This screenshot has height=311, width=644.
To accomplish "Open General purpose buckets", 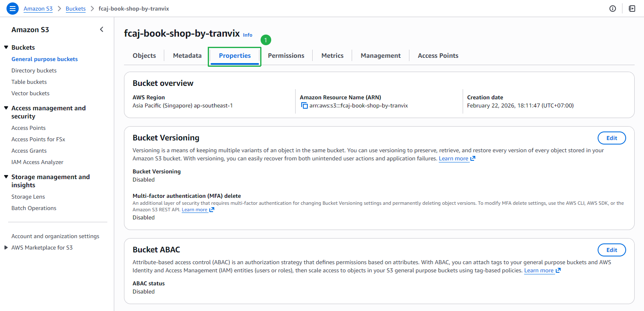I will pos(45,59).
